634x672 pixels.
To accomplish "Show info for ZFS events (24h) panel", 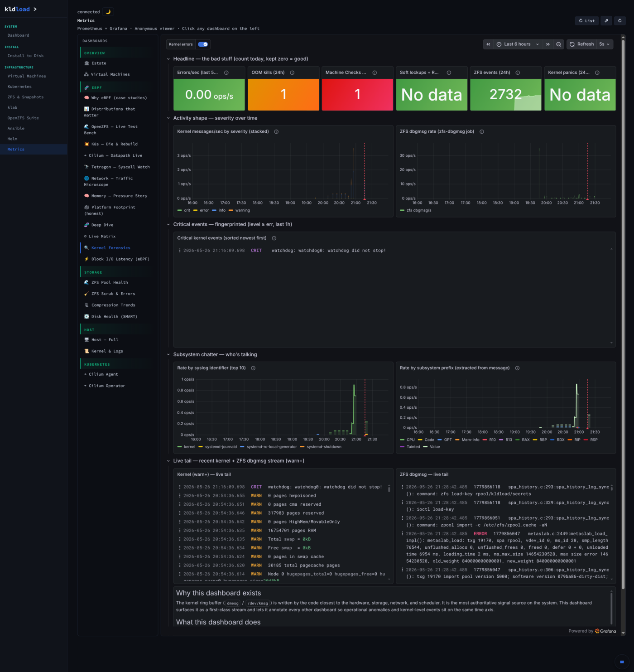I will point(518,73).
